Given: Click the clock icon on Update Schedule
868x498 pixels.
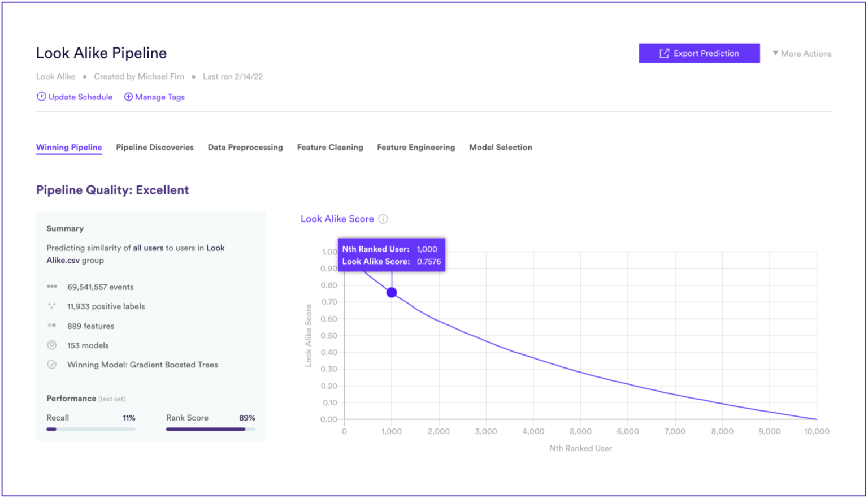Looking at the screenshot, I should (41, 97).
